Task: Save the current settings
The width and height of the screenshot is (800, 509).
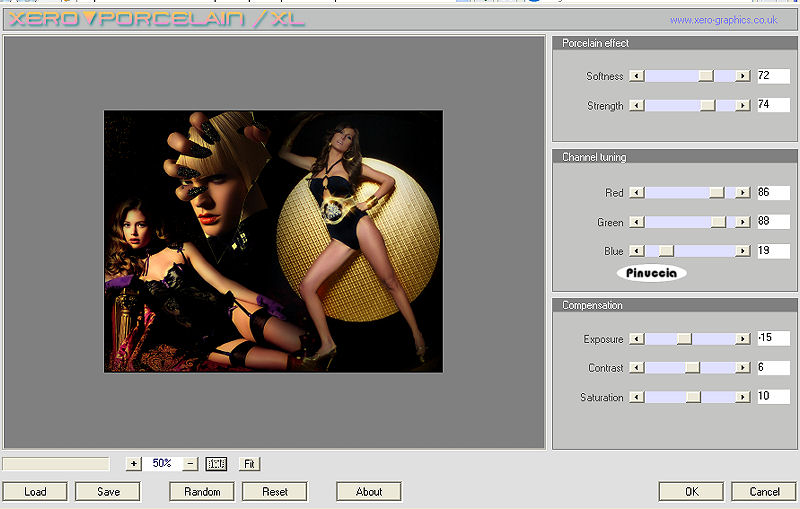Action: tap(108, 492)
